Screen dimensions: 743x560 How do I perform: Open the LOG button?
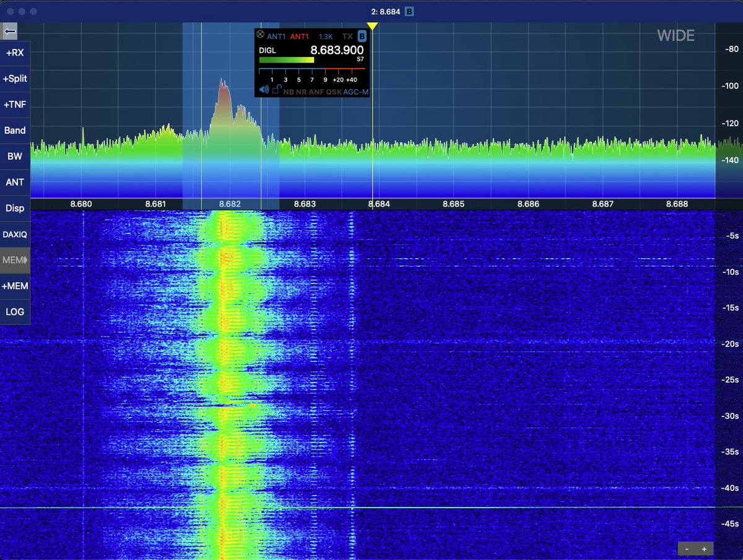coord(15,312)
